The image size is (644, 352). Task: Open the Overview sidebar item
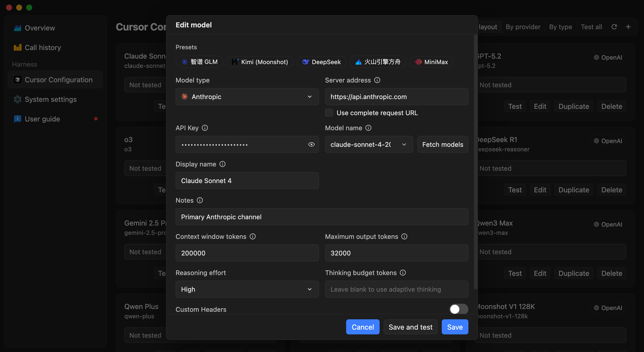[x=55, y=28]
